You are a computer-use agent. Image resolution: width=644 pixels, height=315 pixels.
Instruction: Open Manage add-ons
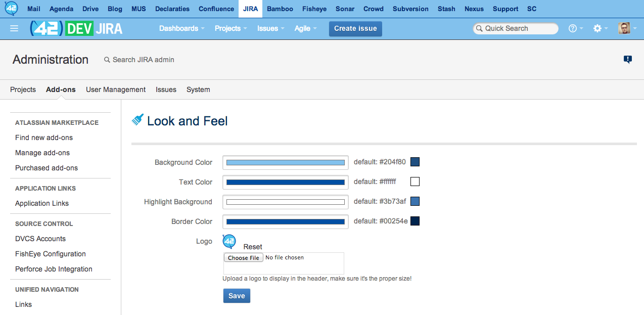42,153
